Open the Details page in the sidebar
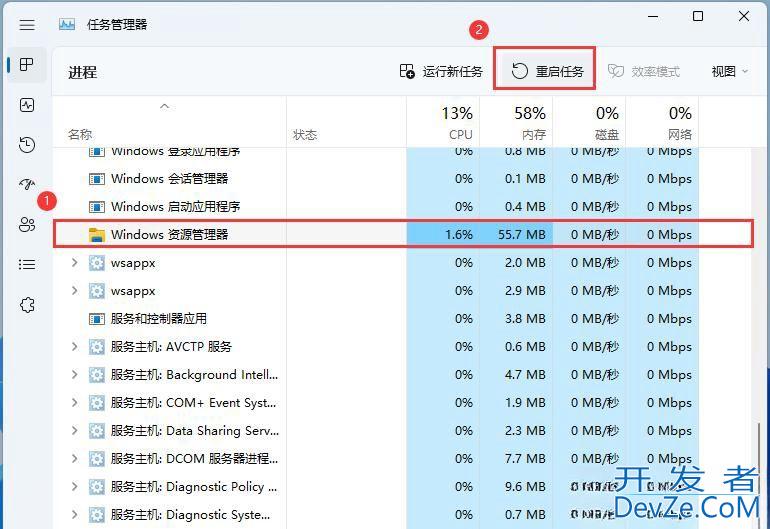The height and width of the screenshot is (529, 770). click(x=27, y=265)
